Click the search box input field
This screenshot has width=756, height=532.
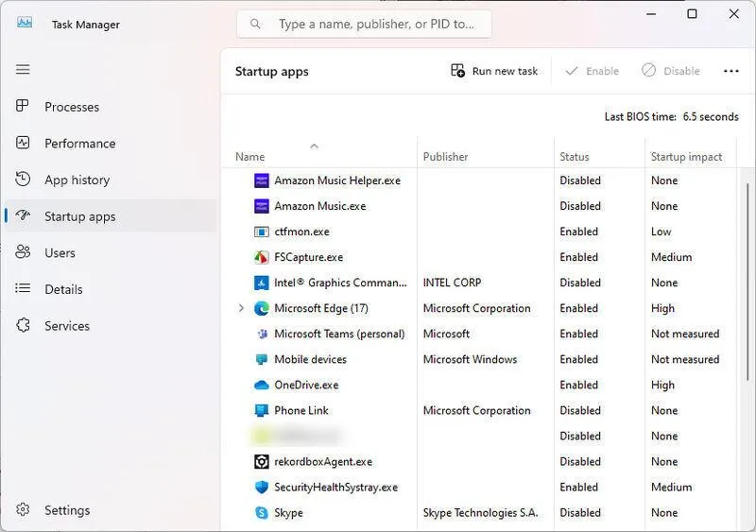(364, 24)
